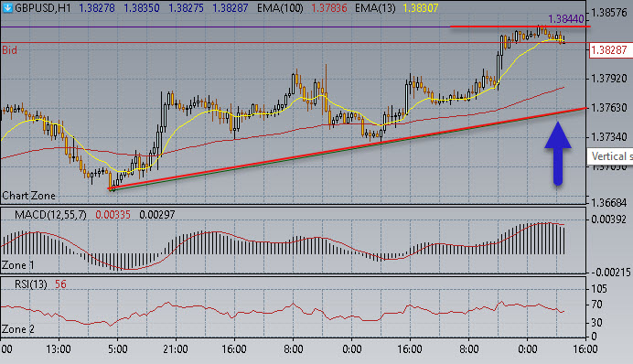Image resolution: width=633 pixels, height=364 pixels.
Task: Select the purple 1.38440 level label
Action: 565,18
